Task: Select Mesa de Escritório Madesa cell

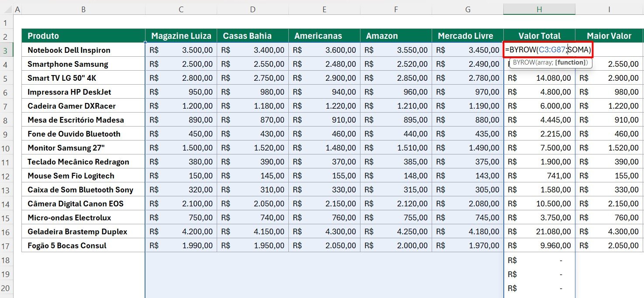Action: [83, 120]
